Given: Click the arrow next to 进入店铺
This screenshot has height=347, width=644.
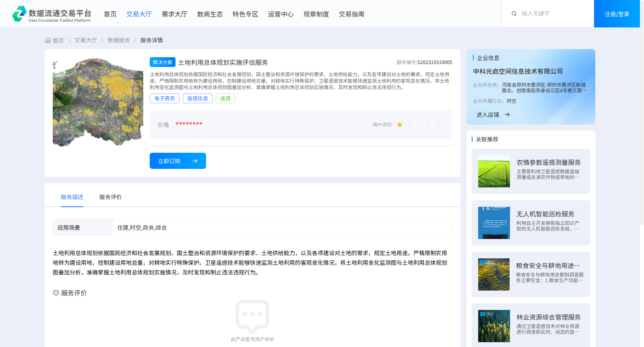Looking at the screenshot, I should (507, 115).
